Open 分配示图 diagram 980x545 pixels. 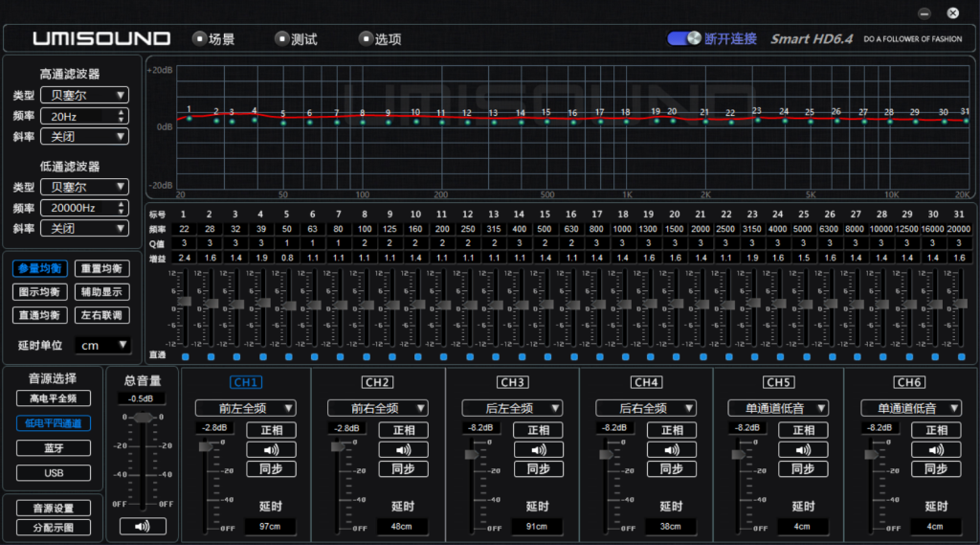click(54, 528)
